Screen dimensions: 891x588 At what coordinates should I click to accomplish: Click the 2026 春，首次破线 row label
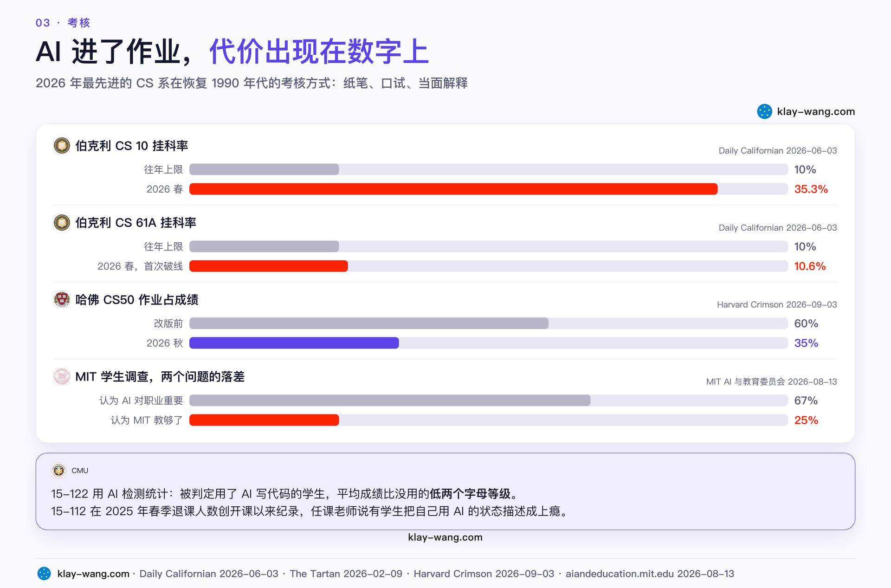(x=140, y=266)
